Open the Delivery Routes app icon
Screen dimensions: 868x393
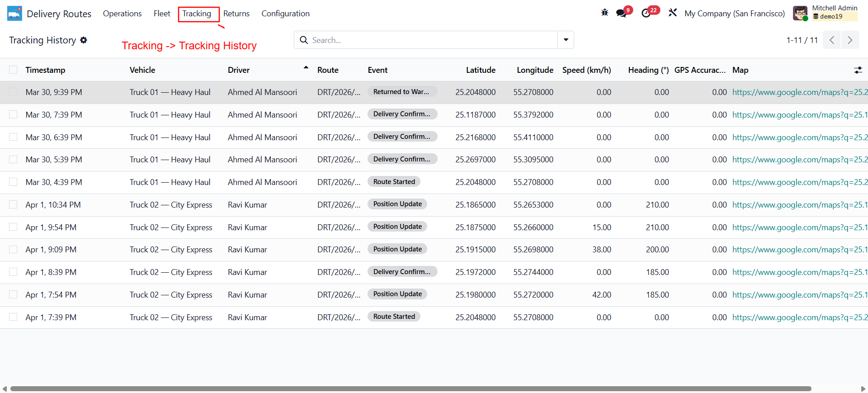pos(14,14)
